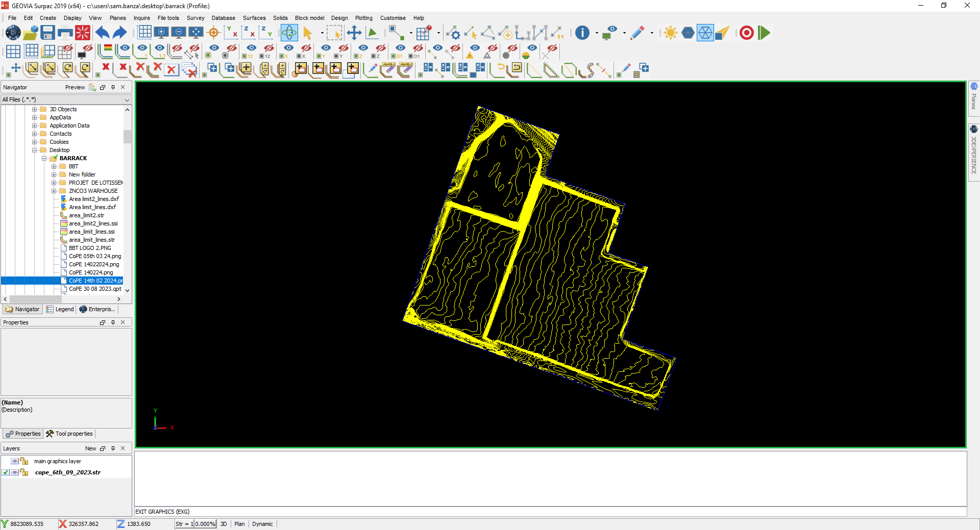Open the All Files filter dropdown
Viewport: 980px width, 530px height.
tap(127, 100)
